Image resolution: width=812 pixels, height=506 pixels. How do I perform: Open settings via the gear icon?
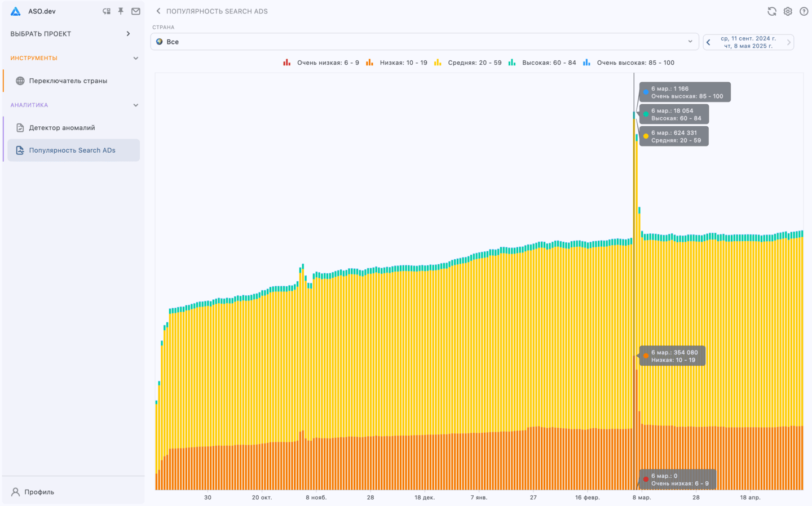pos(788,11)
